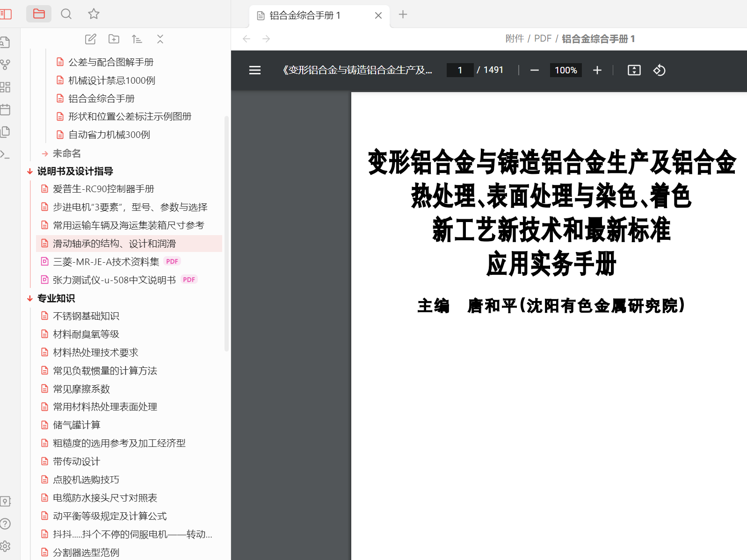Screen dimensions: 747x560
Task: Open 公差与配合图解手册 note
Action: tap(111, 62)
